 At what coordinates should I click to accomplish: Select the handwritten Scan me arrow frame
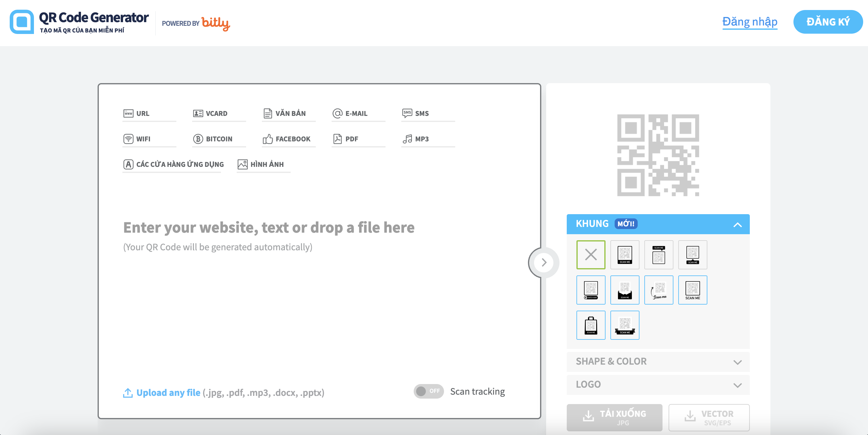click(x=659, y=290)
